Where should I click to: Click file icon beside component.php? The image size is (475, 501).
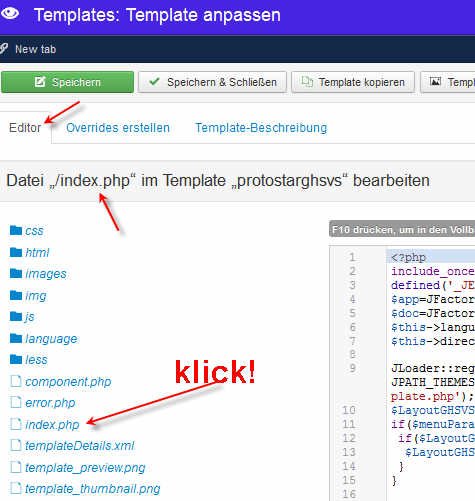[x=16, y=381]
